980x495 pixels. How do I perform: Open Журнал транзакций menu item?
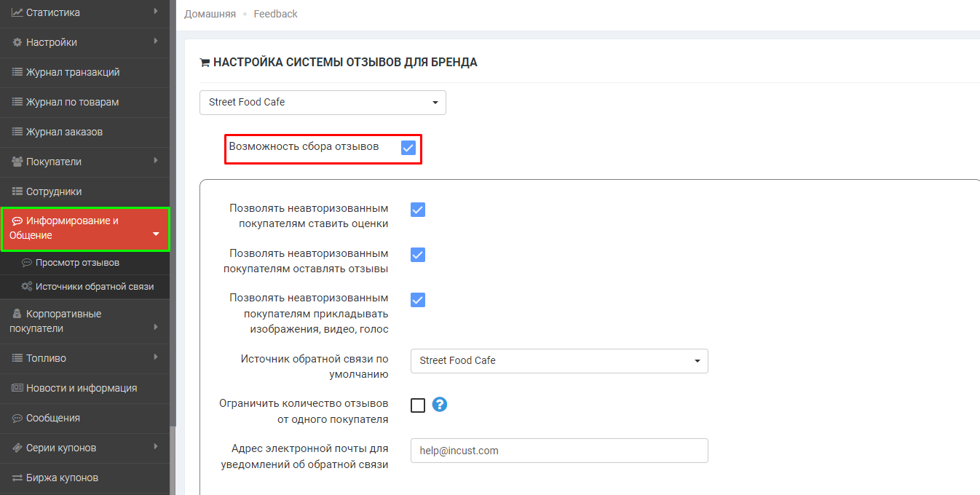[73, 72]
